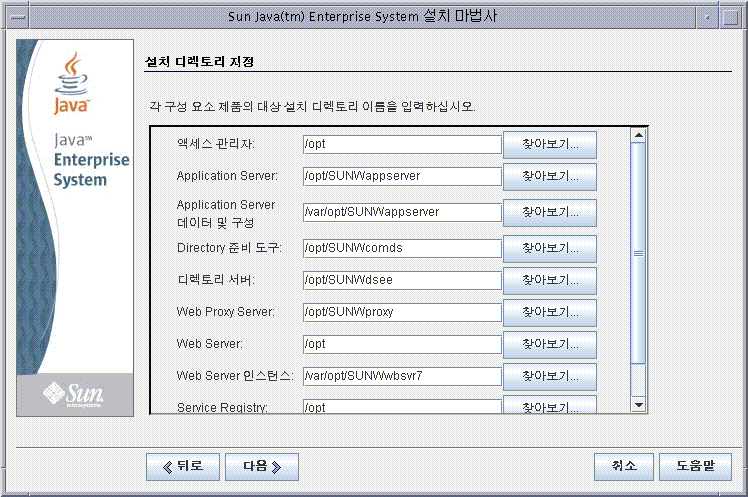Focus the /opt/SUNWproxy input field
Viewport: 748px width, 497px height.
402,312
